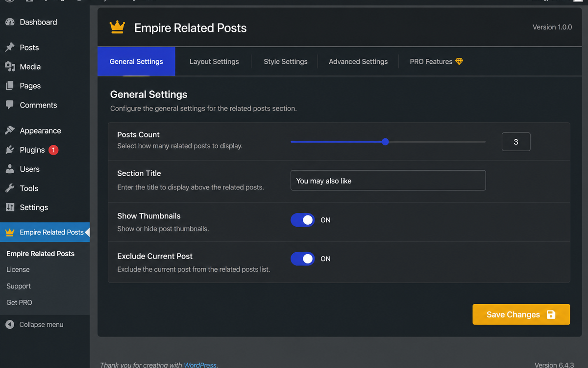Click the Plugins plug icon
588x368 pixels.
(10, 150)
